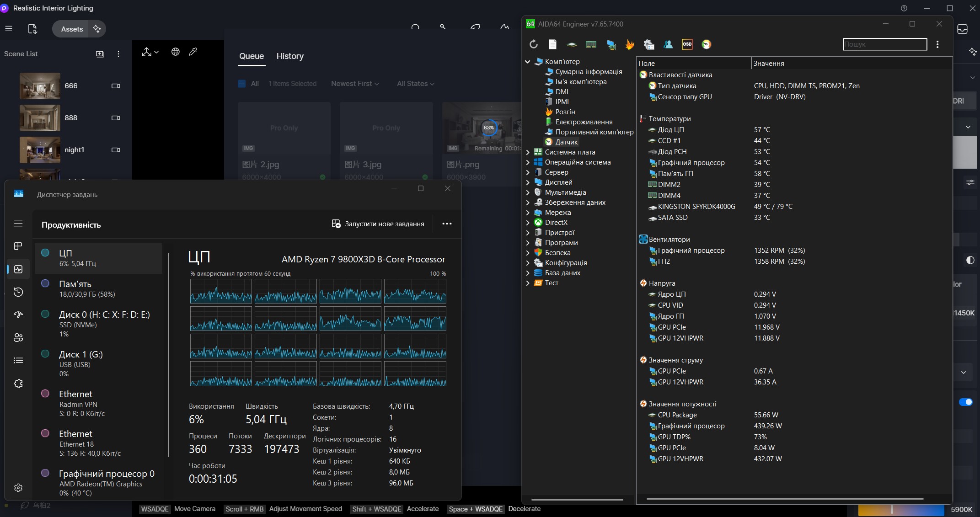
Task: Open the All States filter dropdown
Action: 415,84
